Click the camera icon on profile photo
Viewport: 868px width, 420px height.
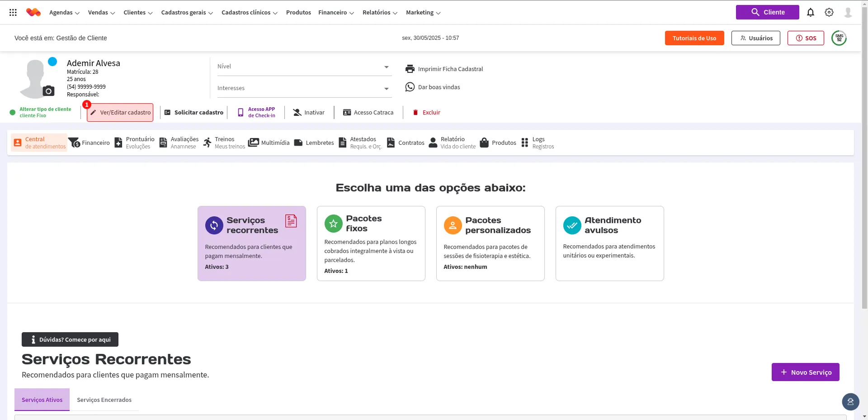click(x=48, y=91)
